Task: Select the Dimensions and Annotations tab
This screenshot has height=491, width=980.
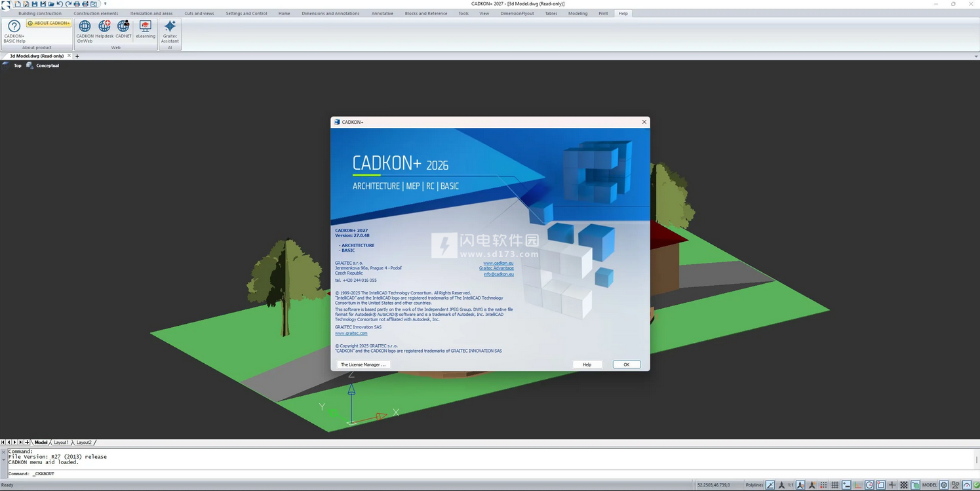Action: tap(330, 13)
